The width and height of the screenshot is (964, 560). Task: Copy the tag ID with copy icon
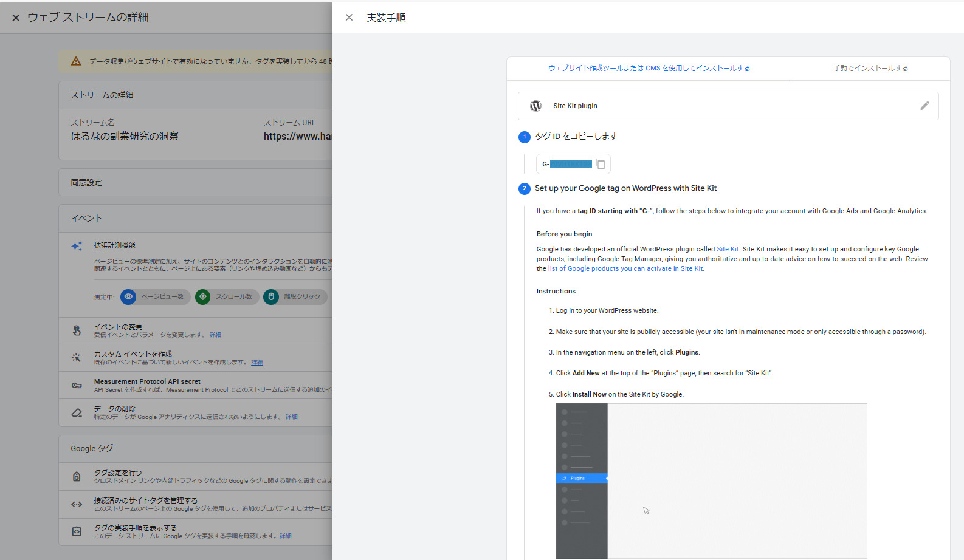(601, 164)
